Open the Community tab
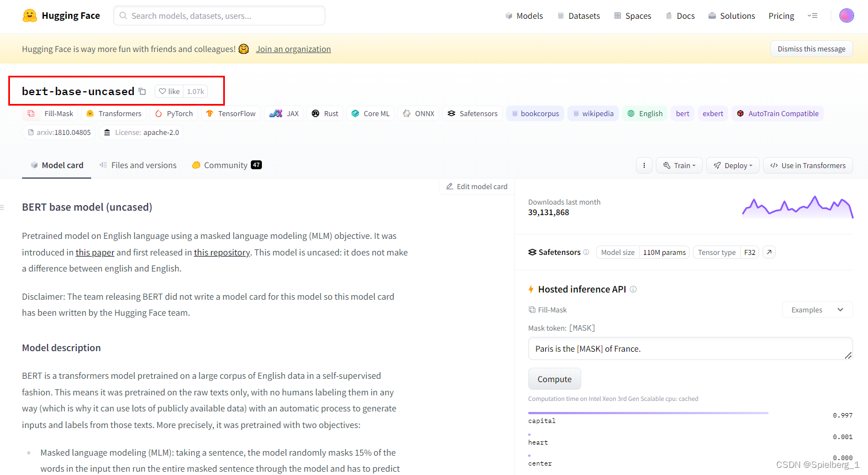Viewport: 868px width, 475px height. point(227,165)
